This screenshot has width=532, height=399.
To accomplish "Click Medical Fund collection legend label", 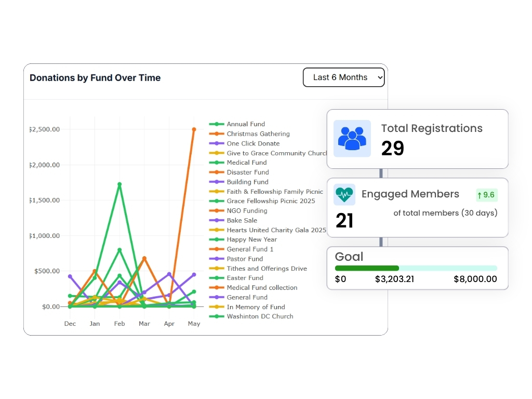I will (x=262, y=288).
